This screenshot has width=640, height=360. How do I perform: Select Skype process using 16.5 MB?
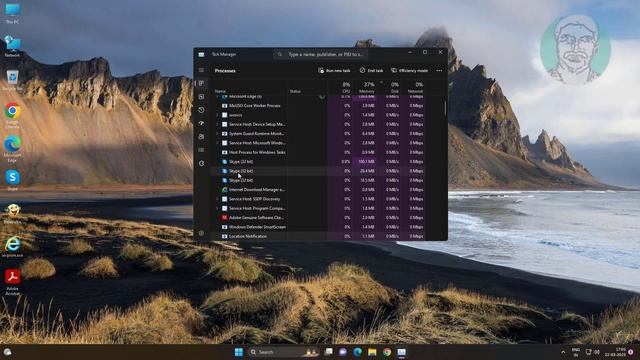(x=319, y=180)
